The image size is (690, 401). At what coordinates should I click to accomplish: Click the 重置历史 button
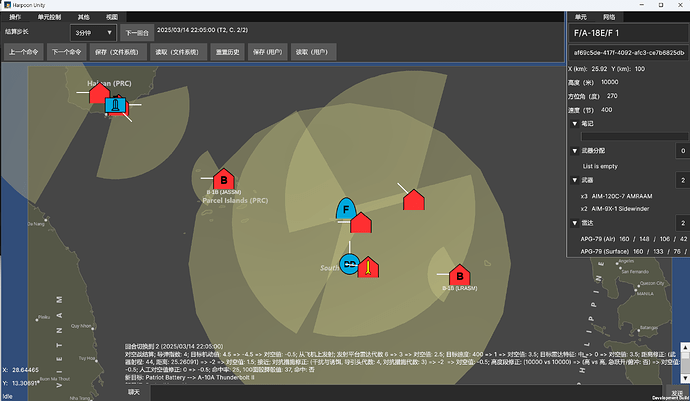228,52
